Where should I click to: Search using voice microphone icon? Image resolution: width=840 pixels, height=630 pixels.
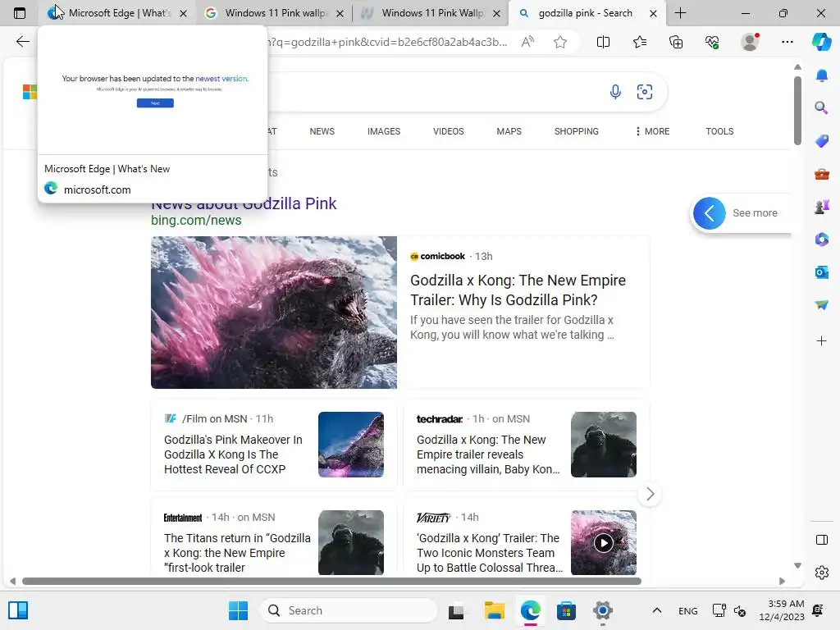[x=615, y=92]
